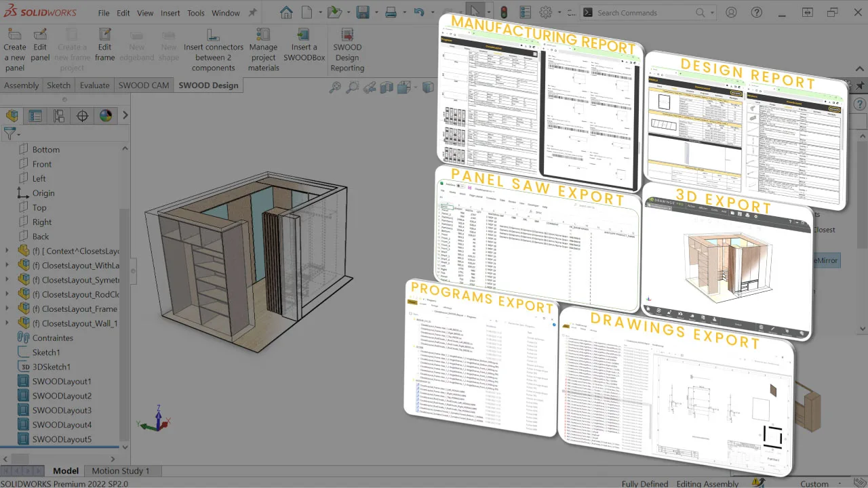Expand the ClosetsLayout_RodClo tree node
Image resolution: width=868 pixels, height=488 pixels.
7,294
